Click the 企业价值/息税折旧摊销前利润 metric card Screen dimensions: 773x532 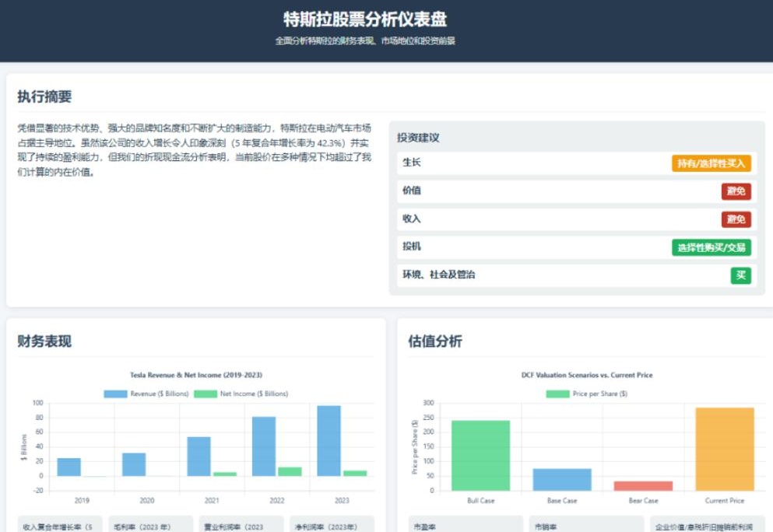[708, 524]
